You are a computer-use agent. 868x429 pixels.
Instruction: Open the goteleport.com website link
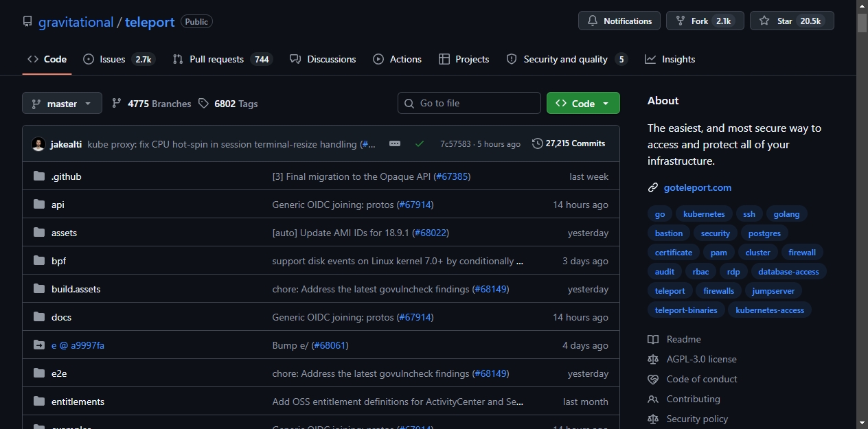698,187
